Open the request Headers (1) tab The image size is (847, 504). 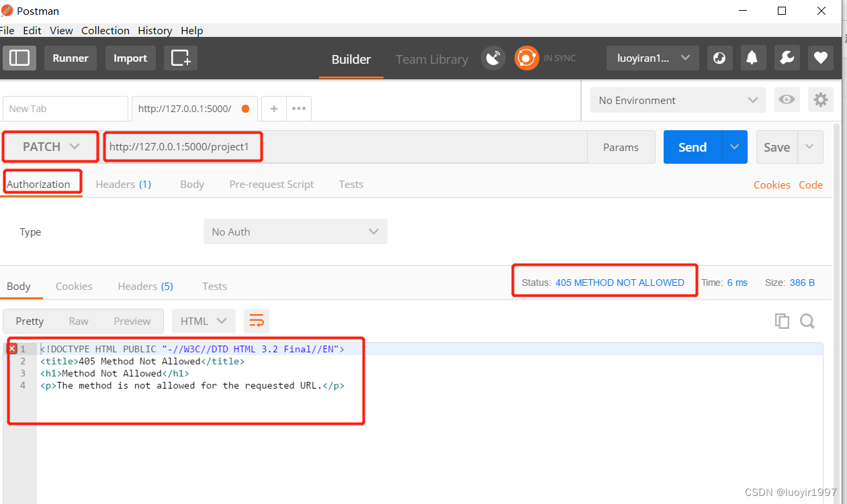[124, 184]
